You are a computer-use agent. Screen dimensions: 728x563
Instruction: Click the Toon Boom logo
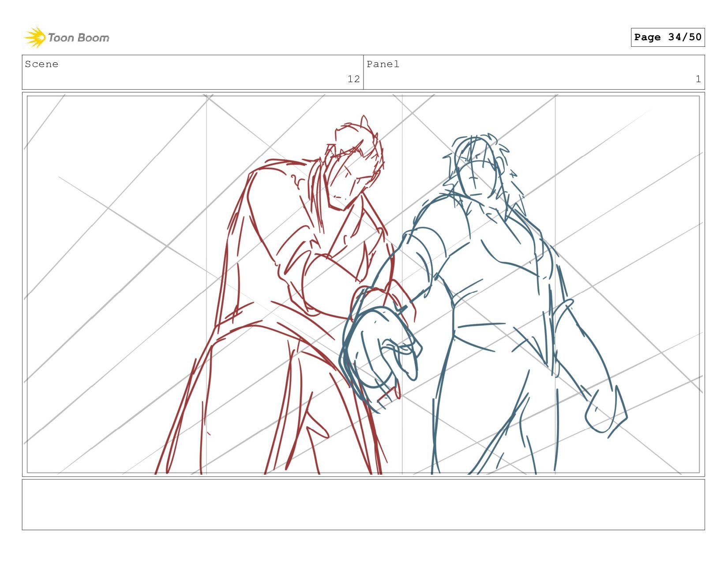(66, 38)
